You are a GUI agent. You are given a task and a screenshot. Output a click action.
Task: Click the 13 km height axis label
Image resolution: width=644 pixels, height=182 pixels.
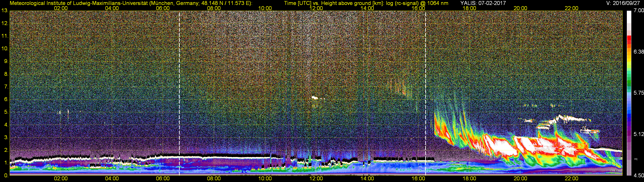point(5,11)
